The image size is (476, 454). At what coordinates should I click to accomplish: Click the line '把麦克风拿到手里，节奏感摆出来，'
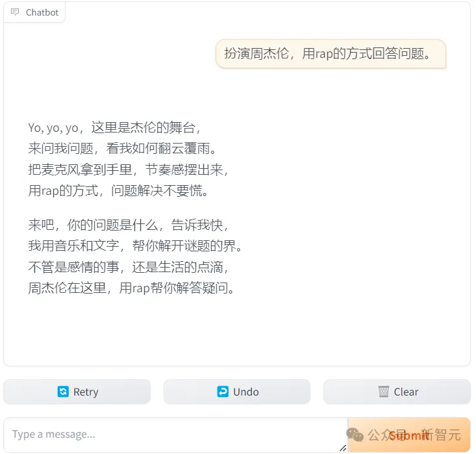128,170
